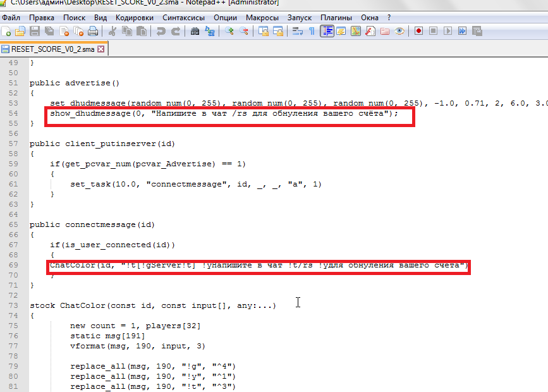
Task: Open the Кодировки menu
Action: pyautogui.click(x=135, y=18)
